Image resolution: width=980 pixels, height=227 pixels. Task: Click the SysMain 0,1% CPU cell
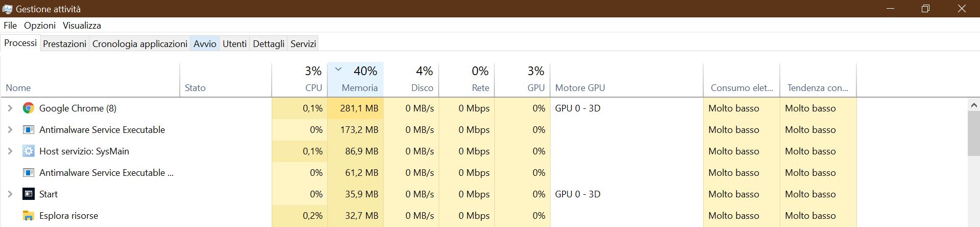pyautogui.click(x=299, y=151)
